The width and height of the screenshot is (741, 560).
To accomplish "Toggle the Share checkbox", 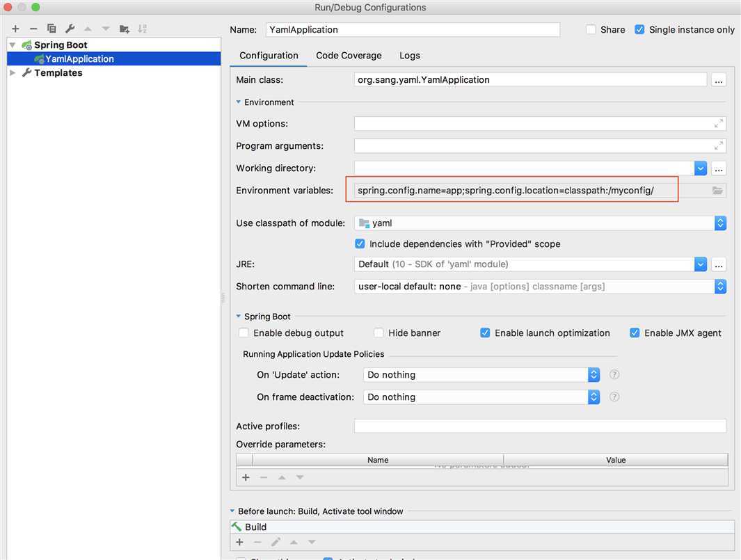I will pyautogui.click(x=591, y=29).
